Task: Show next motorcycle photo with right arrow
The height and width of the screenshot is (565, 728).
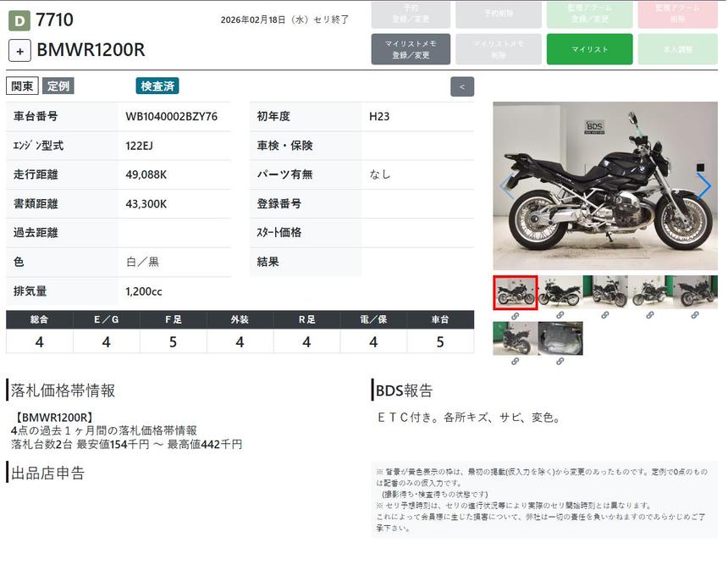Action: click(x=703, y=186)
